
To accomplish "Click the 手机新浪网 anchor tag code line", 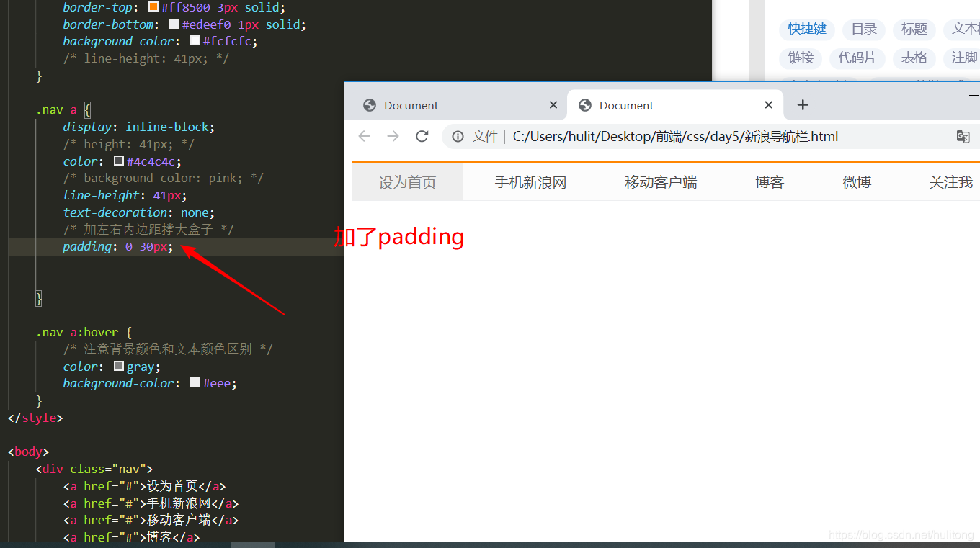I will pyautogui.click(x=151, y=503).
